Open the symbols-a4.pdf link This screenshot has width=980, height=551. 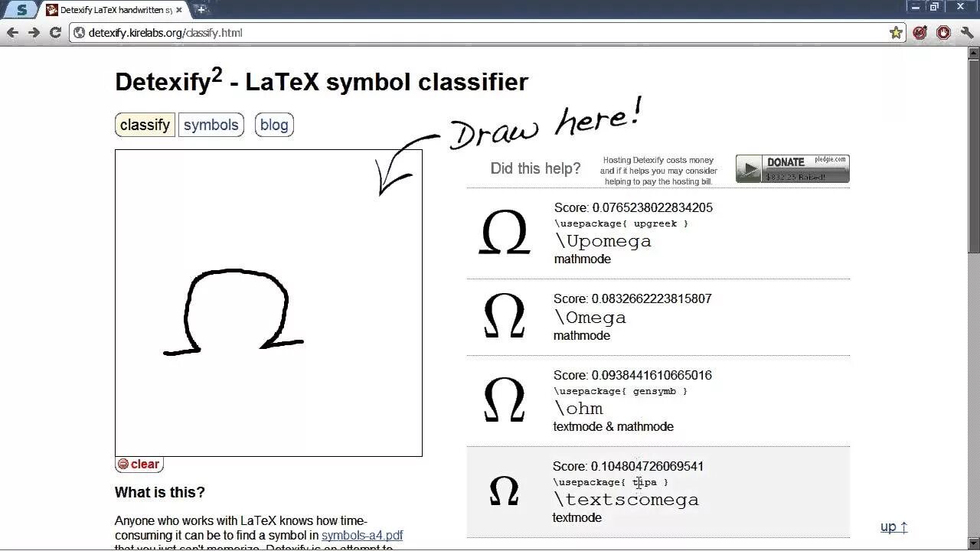click(x=362, y=535)
